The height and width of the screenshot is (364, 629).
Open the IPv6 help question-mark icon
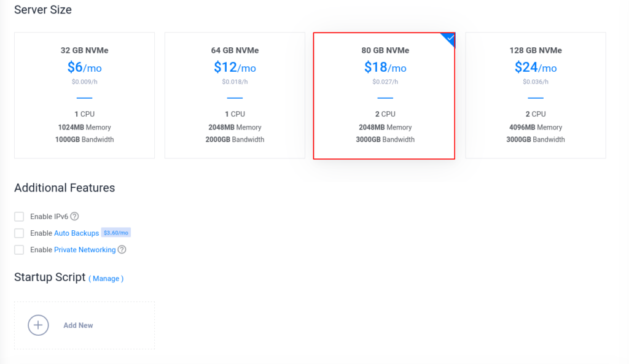pyautogui.click(x=74, y=217)
